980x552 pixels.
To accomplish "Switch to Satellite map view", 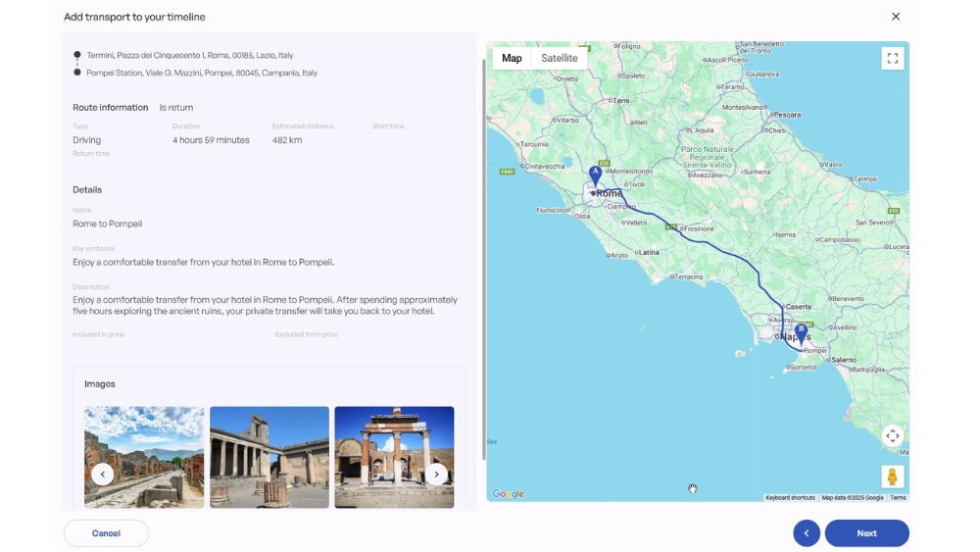I will point(560,59).
